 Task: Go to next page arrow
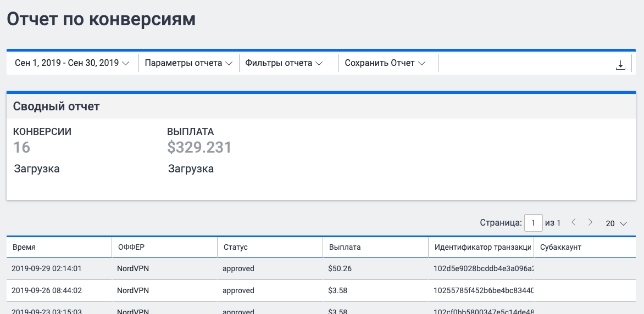(590, 222)
